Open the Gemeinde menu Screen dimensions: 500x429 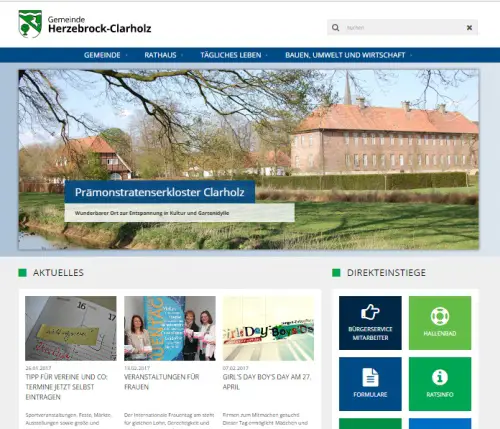click(102, 55)
